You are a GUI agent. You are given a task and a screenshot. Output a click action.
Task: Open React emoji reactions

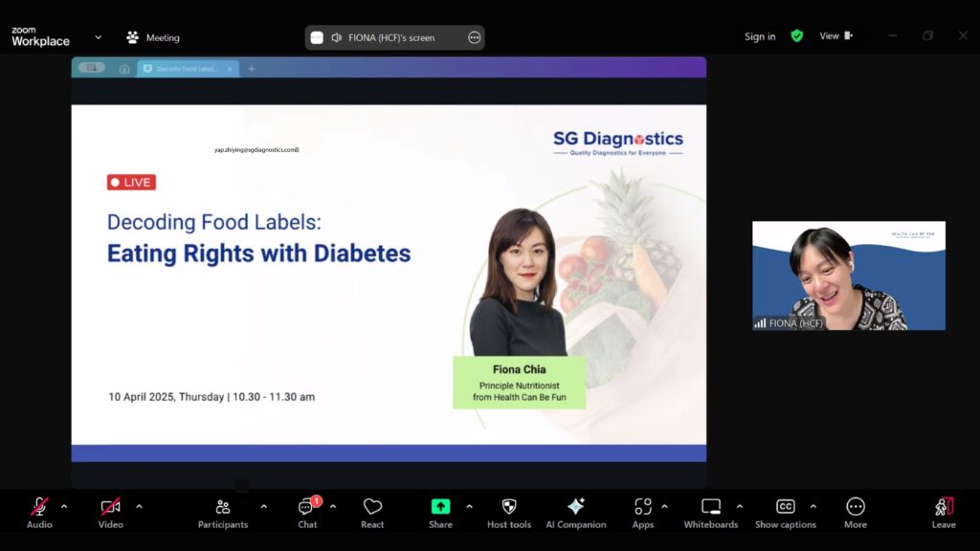click(x=372, y=513)
